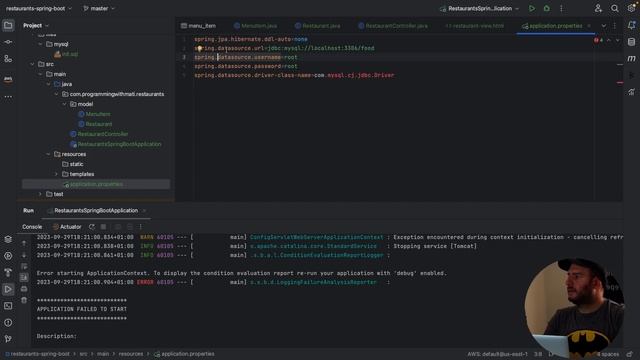Collapse the main folder

click(40, 74)
